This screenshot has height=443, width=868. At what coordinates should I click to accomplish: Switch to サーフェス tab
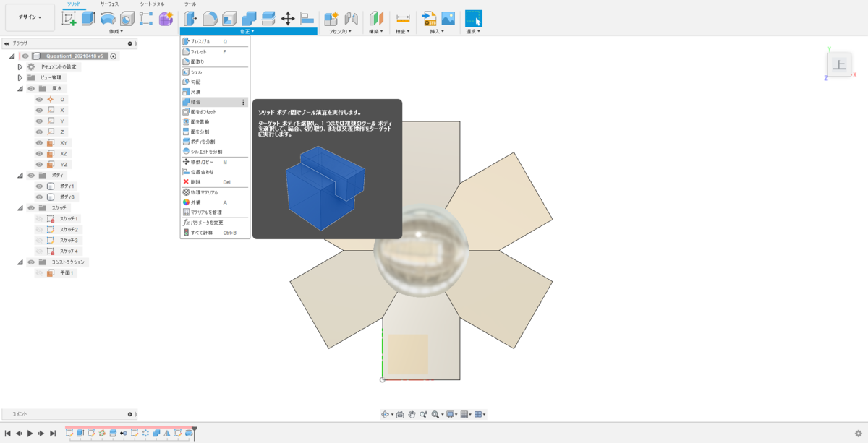(x=109, y=4)
